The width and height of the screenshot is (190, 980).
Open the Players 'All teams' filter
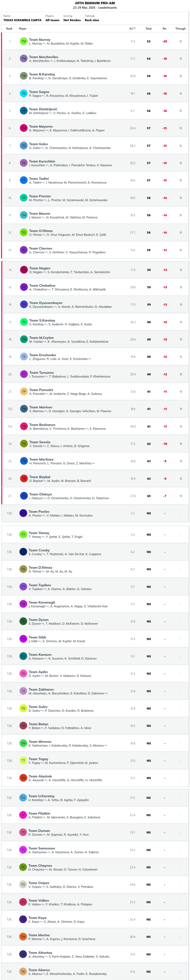pos(52,20)
